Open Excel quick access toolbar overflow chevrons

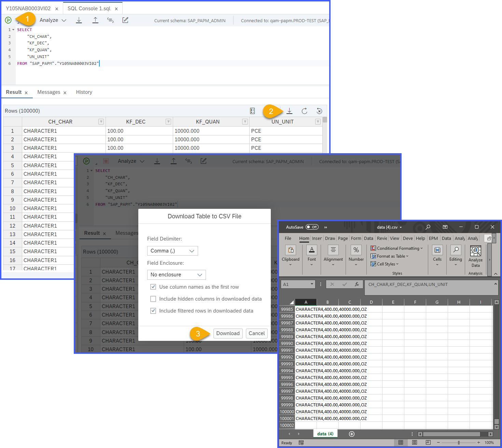point(325,227)
